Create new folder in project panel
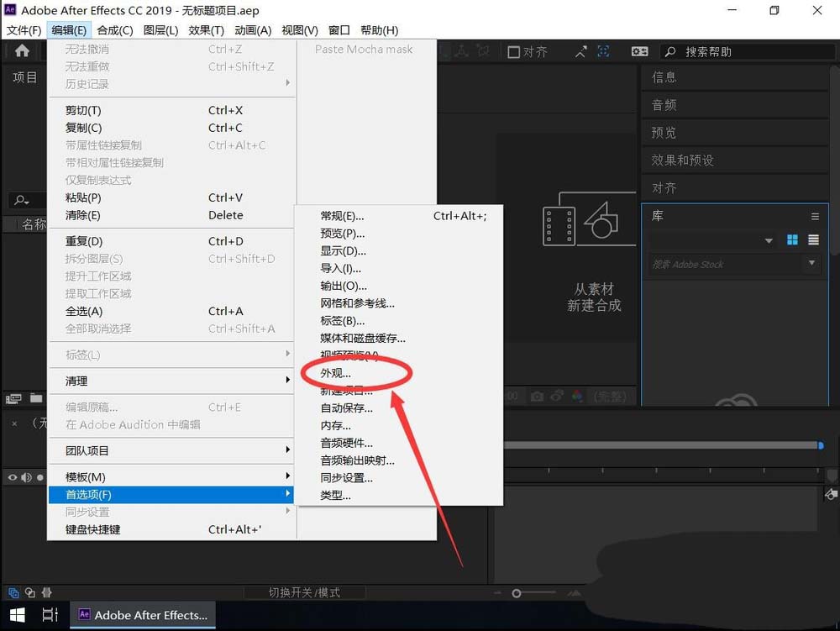 [36, 398]
